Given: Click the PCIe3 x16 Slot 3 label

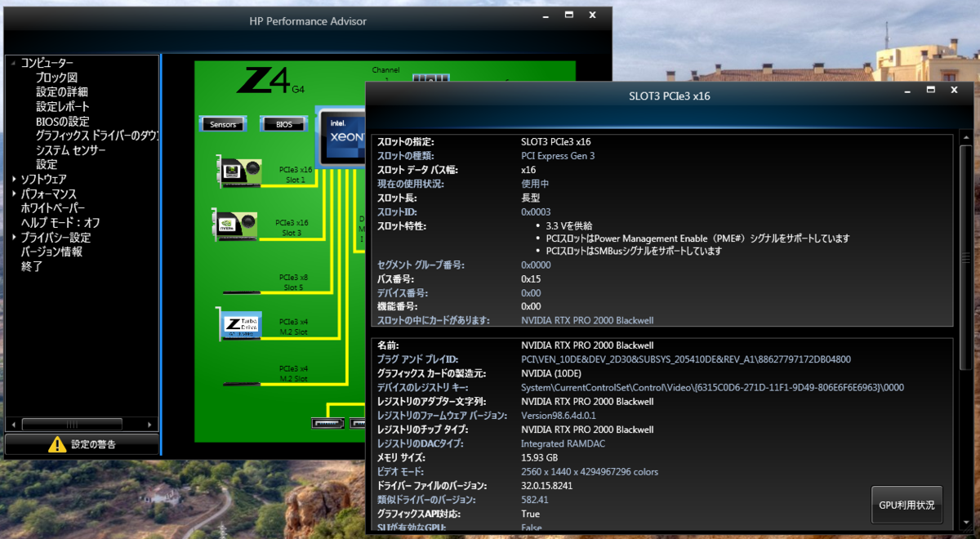Looking at the screenshot, I should pyautogui.click(x=292, y=228).
